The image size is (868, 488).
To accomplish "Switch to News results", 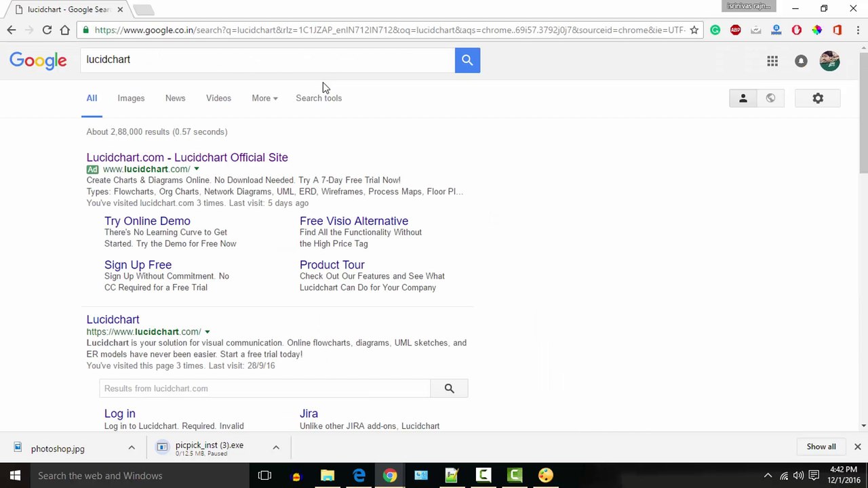I will tap(175, 98).
